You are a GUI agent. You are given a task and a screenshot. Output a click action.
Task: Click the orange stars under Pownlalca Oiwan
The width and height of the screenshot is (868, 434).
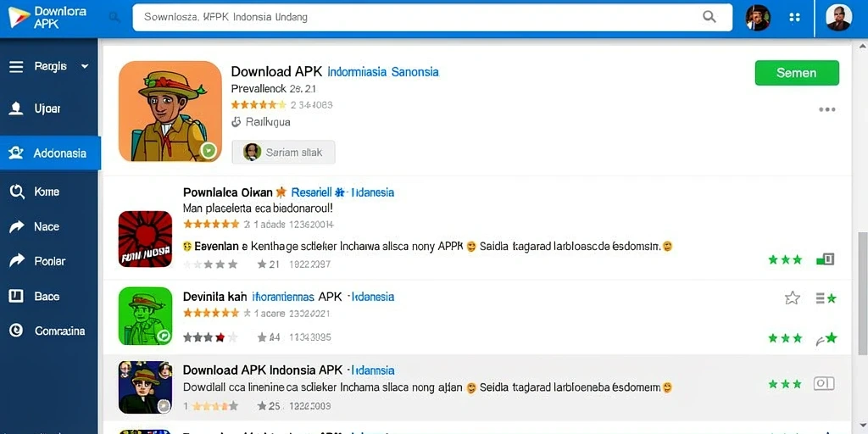click(x=211, y=224)
